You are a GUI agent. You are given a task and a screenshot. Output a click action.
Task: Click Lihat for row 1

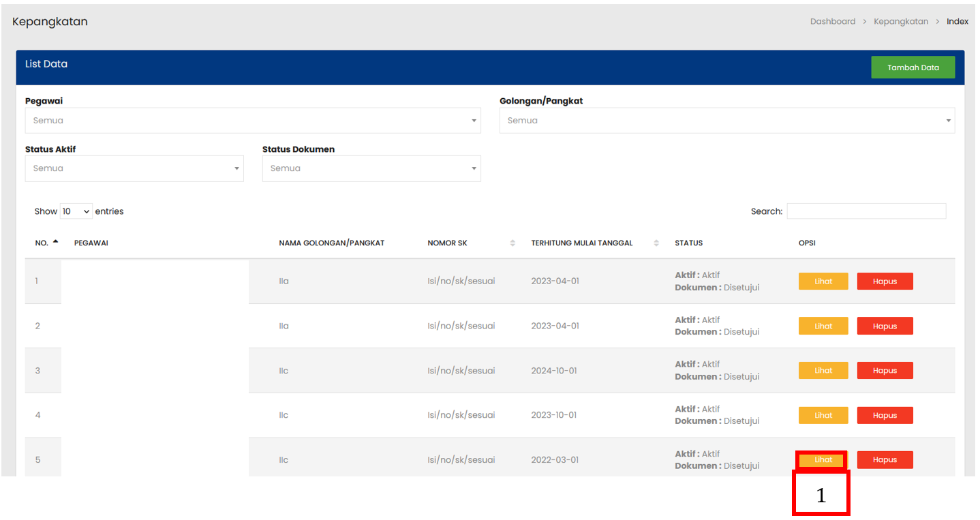[823, 281]
